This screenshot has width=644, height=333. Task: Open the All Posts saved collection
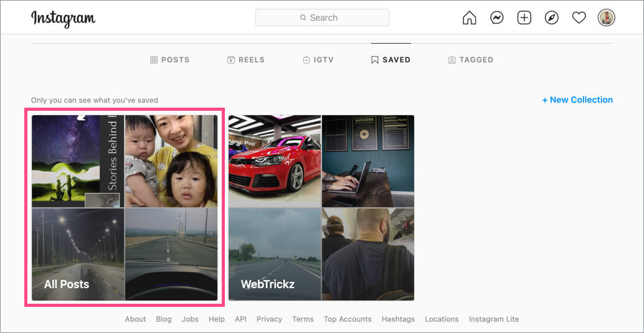click(x=125, y=208)
